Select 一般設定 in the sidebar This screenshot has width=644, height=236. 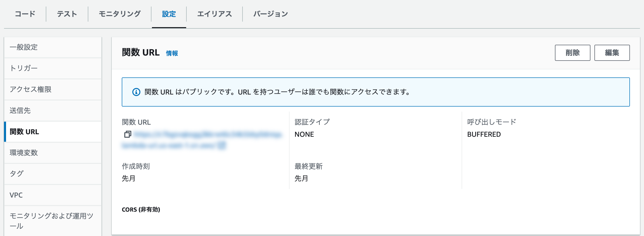[24, 47]
